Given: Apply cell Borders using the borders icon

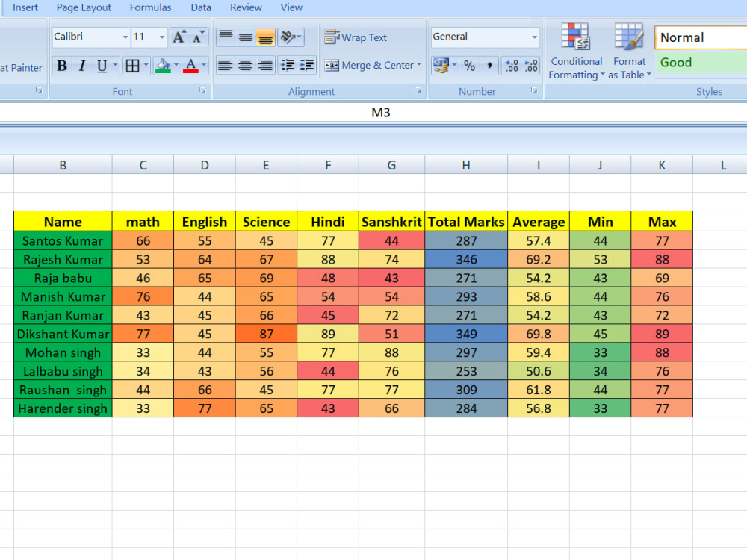Looking at the screenshot, I should tap(132, 66).
